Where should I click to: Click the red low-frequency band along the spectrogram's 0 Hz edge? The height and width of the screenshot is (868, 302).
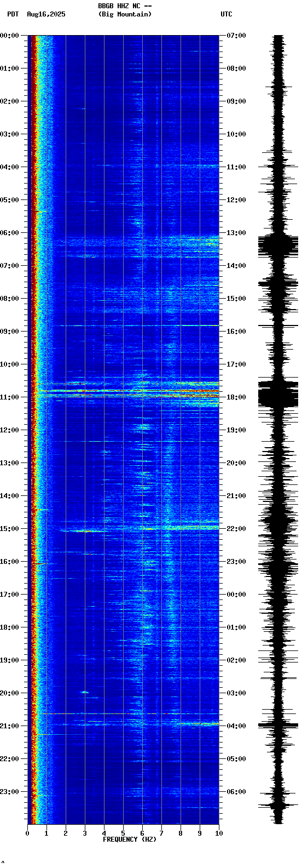[33, 430]
